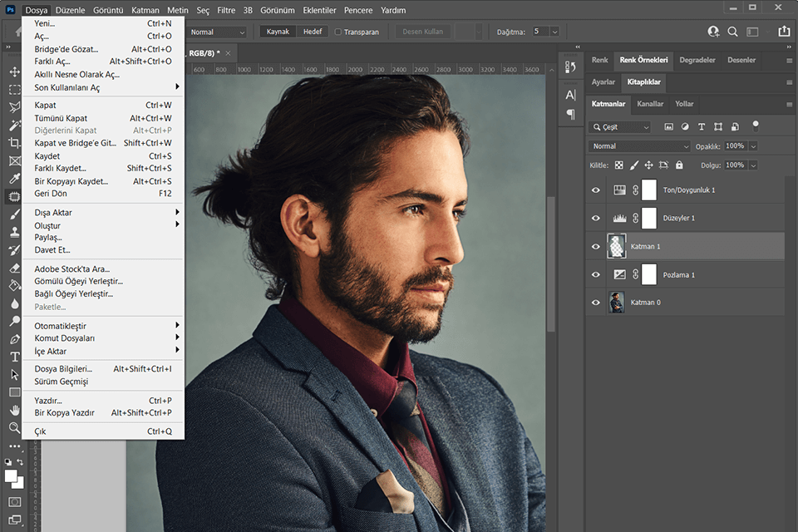Viewport: 798px width, 532px height.
Task: Grab the Zoom tool
Action: click(13, 427)
